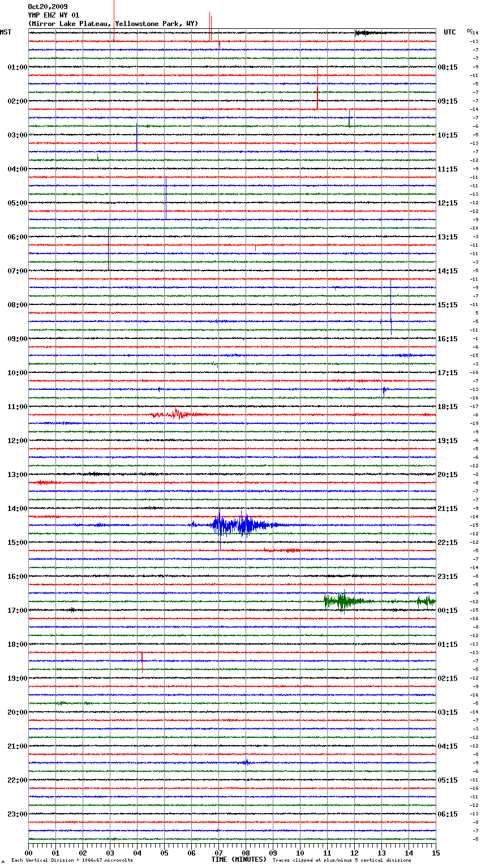Click the '14:15' UTC time label
The height and width of the screenshot is (868, 481).
(448, 271)
